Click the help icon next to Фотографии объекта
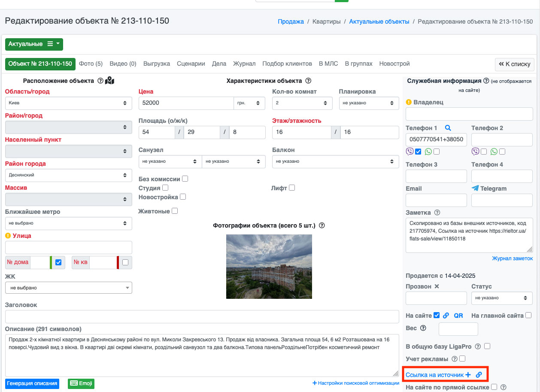Screen dimensions: 540x392 point(322,225)
